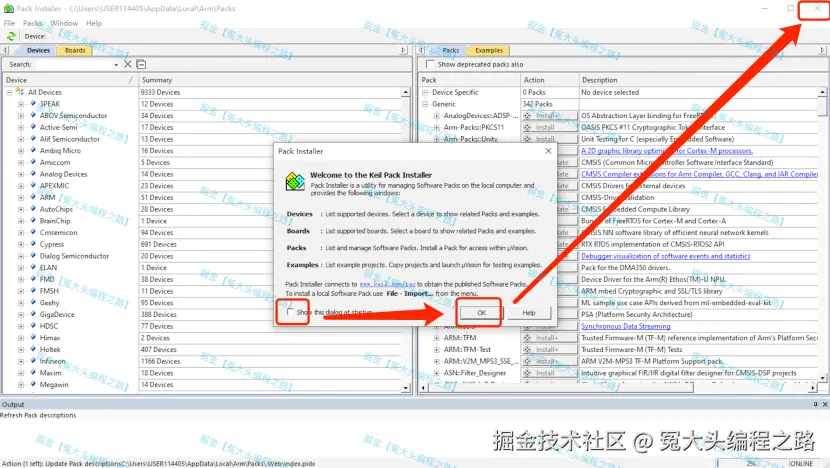Switch to the Examples tab
Screen dimensions: 830x468
coord(489,50)
